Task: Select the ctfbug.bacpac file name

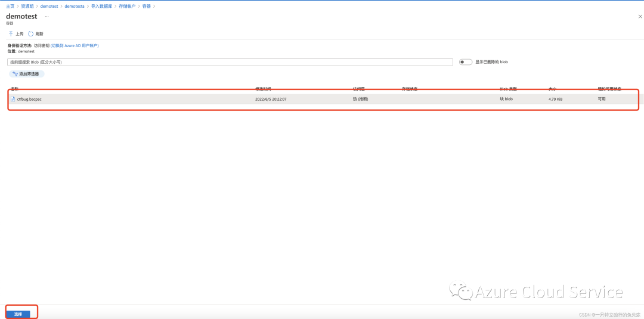Action: tap(29, 99)
